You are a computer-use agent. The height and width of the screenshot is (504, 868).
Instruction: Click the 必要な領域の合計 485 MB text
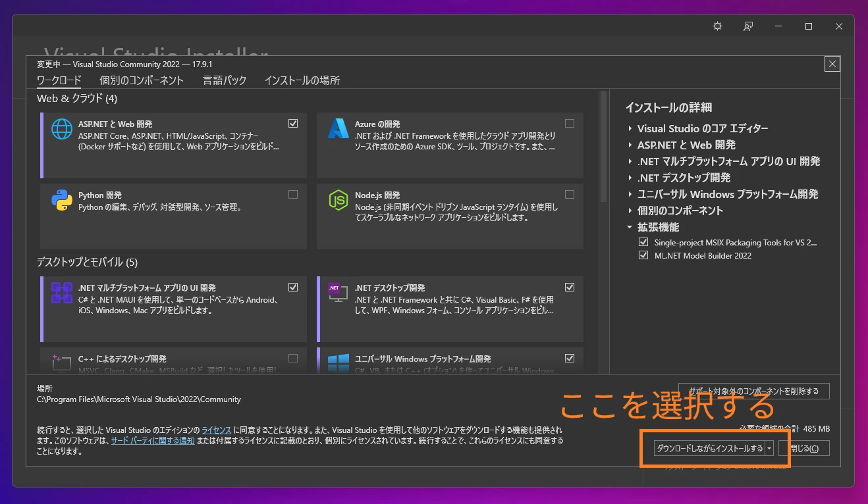coord(784,428)
